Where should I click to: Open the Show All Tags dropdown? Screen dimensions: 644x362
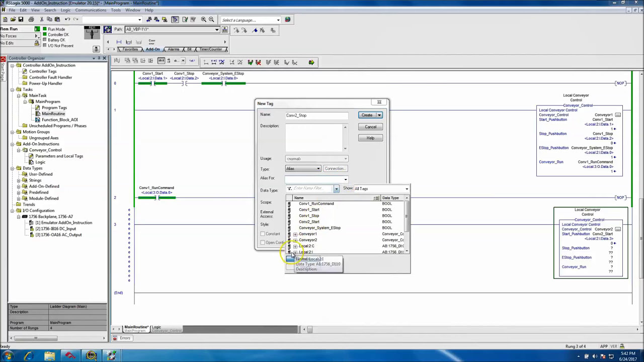pos(407,189)
